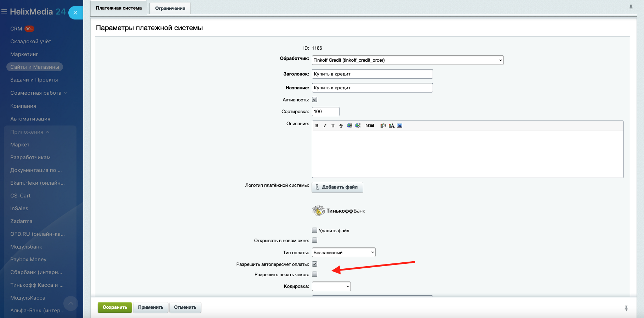This screenshot has height=318, width=644.
Task: Click the scroll-up arrow circle in sidebar
Action: [71, 303]
